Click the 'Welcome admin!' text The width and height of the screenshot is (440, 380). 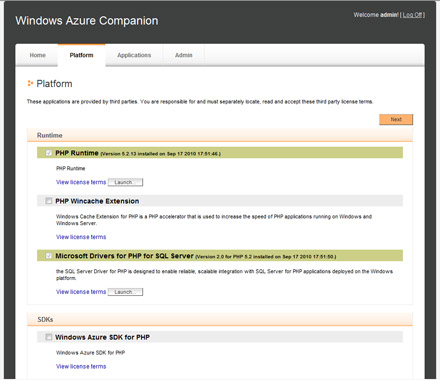coord(376,15)
